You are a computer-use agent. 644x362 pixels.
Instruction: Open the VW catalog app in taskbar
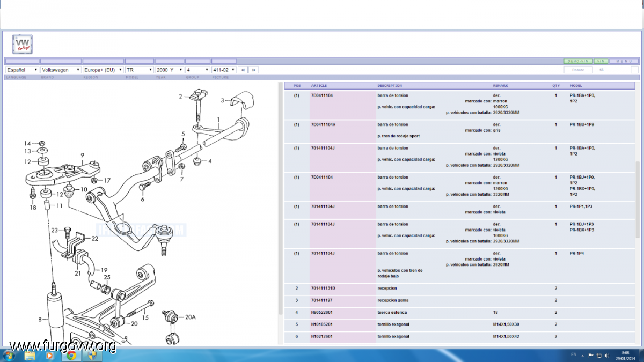coord(92,355)
